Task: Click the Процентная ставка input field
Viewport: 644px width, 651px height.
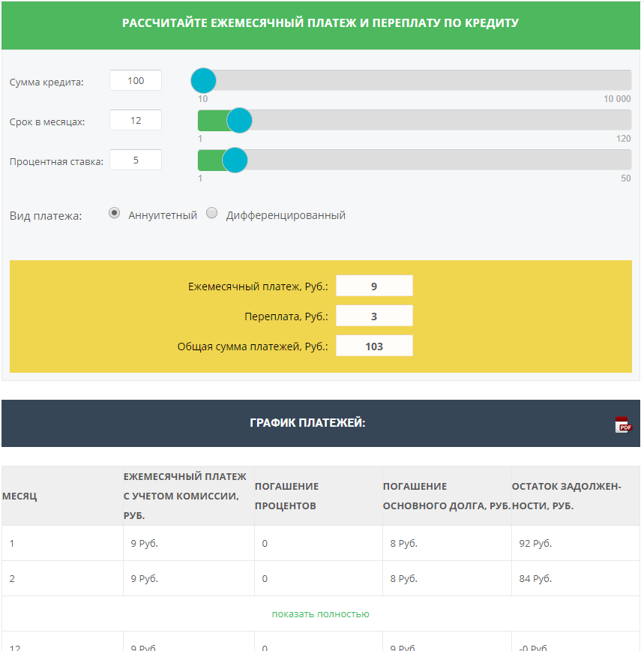Action: [x=136, y=160]
